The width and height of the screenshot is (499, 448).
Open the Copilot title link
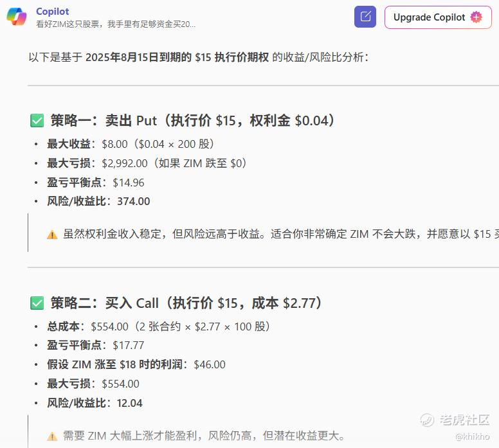click(x=53, y=11)
